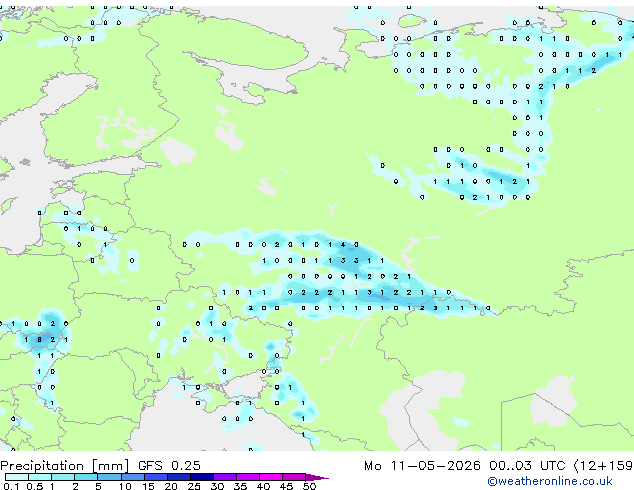Select the 2–5 mm legend color box

(86, 477)
